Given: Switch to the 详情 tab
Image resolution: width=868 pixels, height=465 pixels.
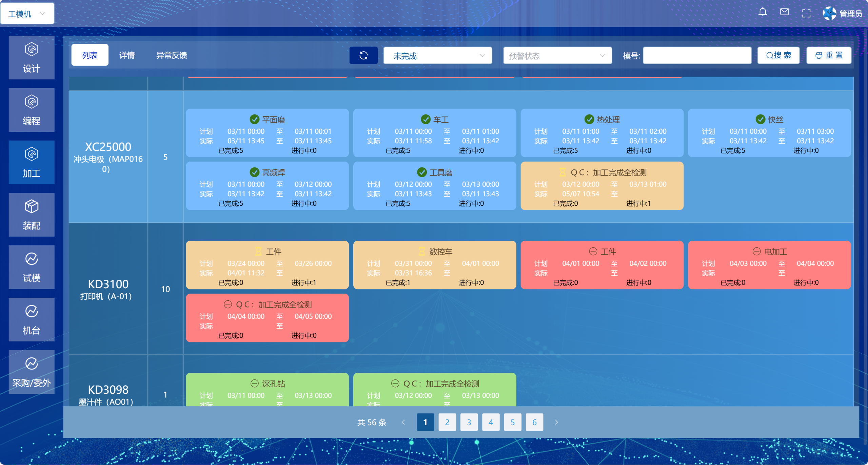Looking at the screenshot, I should point(127,55).
